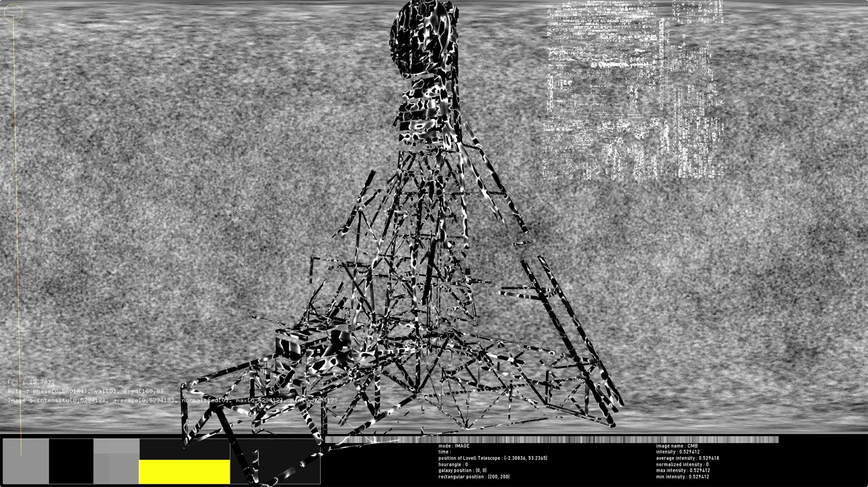Click the 'mode : IMAGE' readout
Image resolution: width=868 pixels, height=487 pixels.
point(453,446)
